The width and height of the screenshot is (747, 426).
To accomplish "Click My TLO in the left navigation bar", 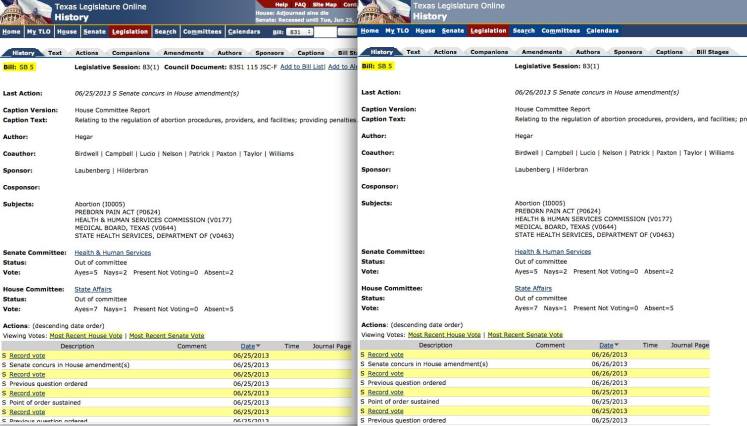I will point(37,32).
